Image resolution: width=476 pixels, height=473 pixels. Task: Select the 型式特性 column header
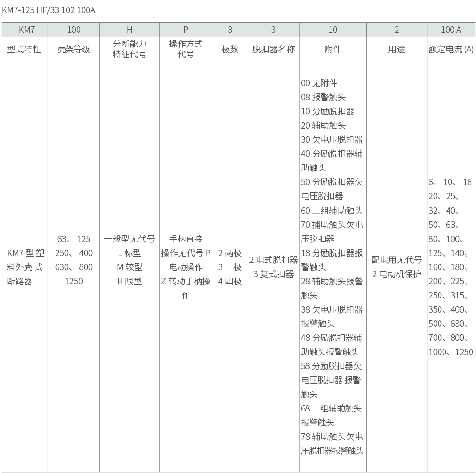(x=24, y=50)
